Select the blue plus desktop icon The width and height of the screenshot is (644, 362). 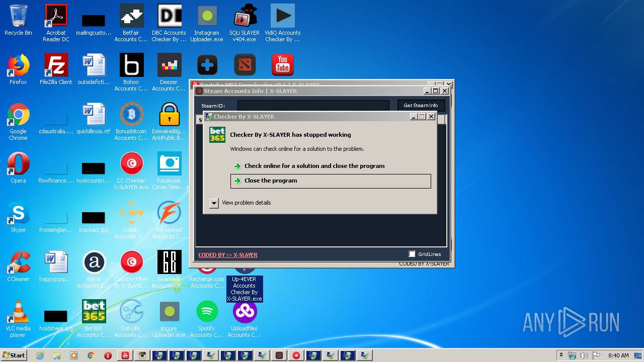pyautogui.click(x=207, y=65)
